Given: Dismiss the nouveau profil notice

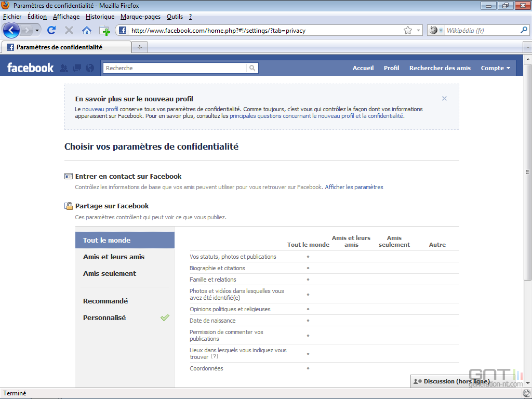Looking at the screenshot, I should coord(444,98).
